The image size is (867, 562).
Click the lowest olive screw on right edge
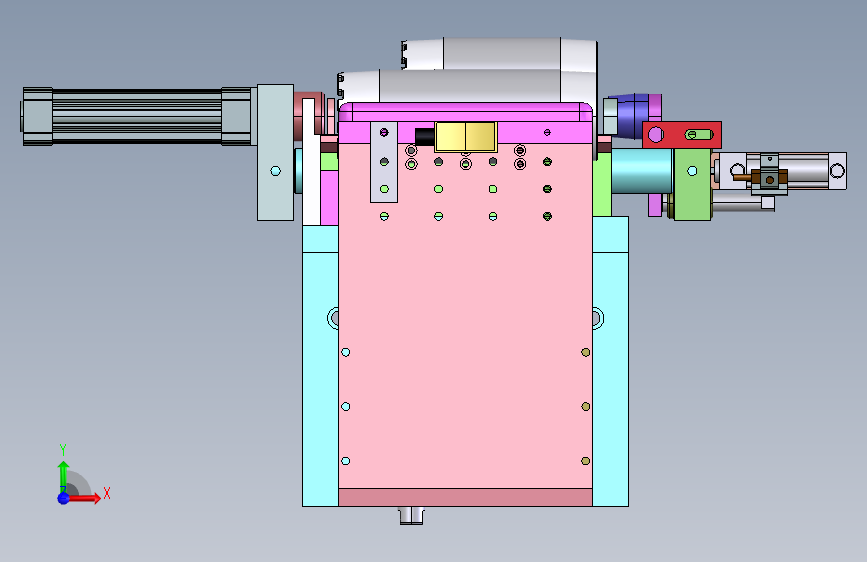586,461
